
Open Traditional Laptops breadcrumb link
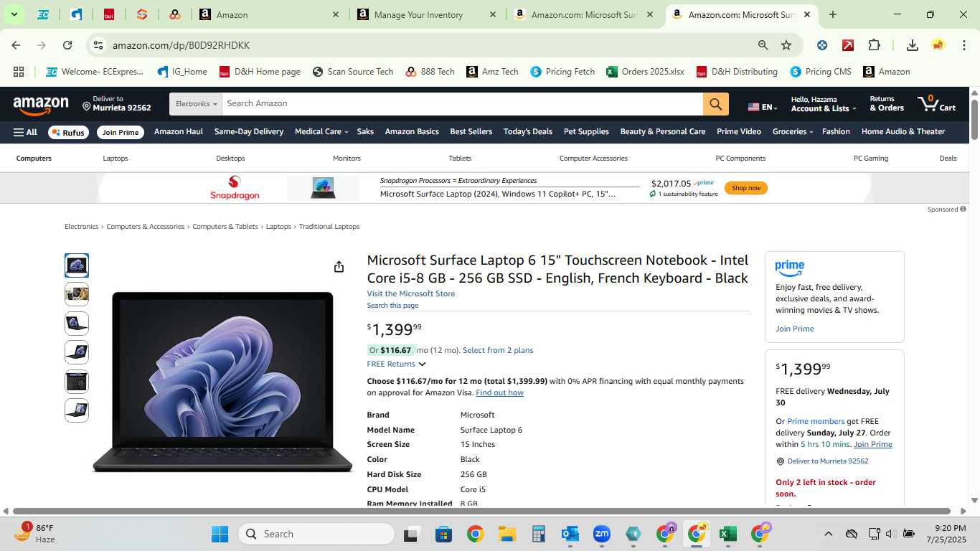coord(329,227)
